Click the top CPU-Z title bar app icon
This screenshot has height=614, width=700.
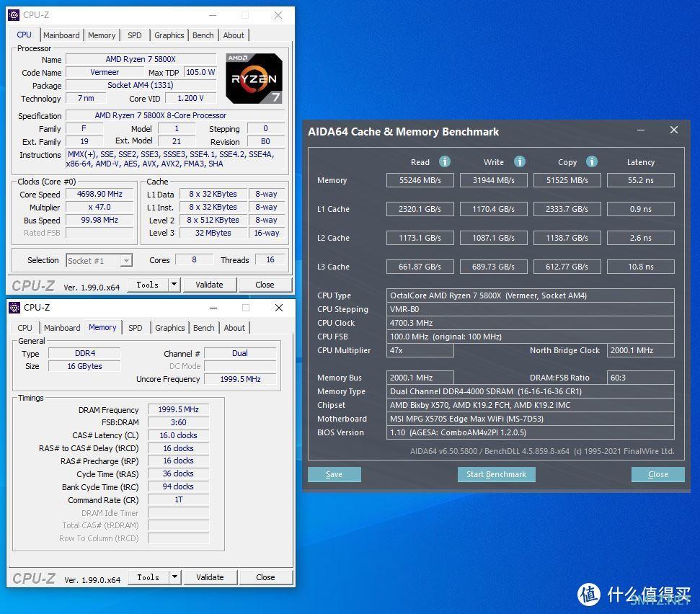tap(14, 15)
